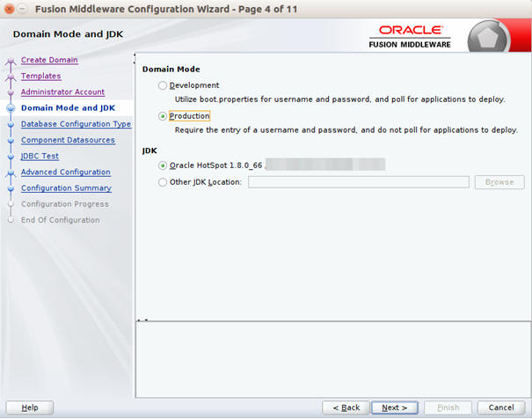Click the Configuration Progress step text

click(65, 204)
